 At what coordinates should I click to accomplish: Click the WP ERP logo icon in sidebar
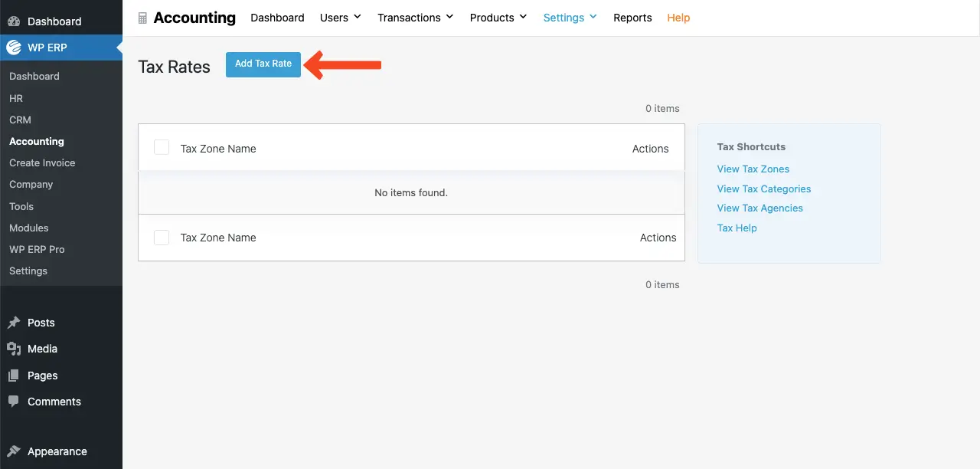[14, 48]
